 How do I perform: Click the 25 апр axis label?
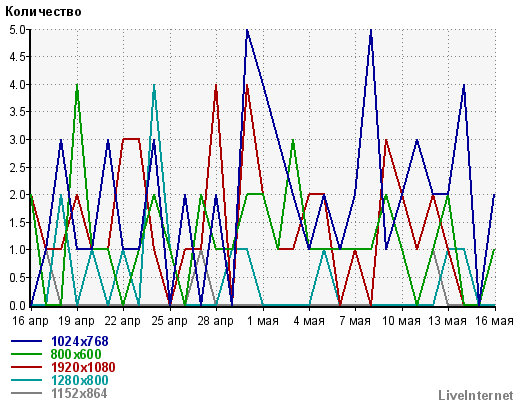[x=169, y=321]
